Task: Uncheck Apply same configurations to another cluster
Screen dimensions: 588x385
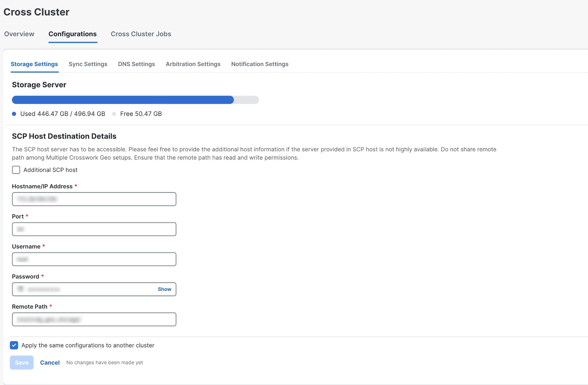Action: point(14,345)
